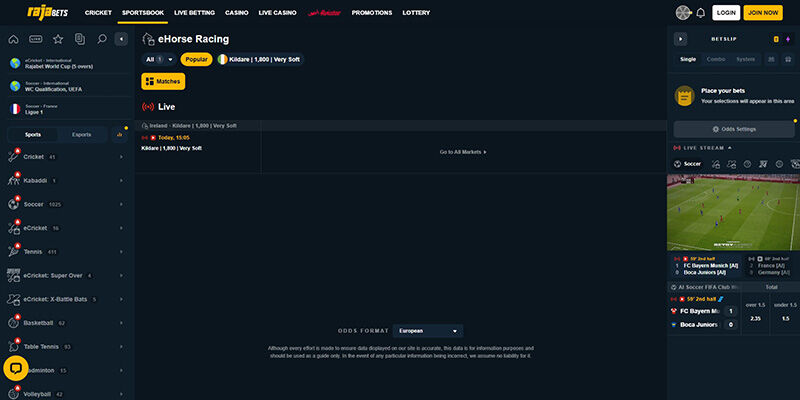Expand the Tennis row chevron

click(121, 252)
